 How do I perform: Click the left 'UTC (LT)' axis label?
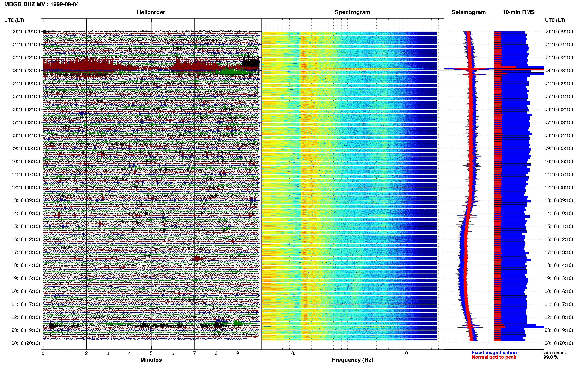(14, 20)
